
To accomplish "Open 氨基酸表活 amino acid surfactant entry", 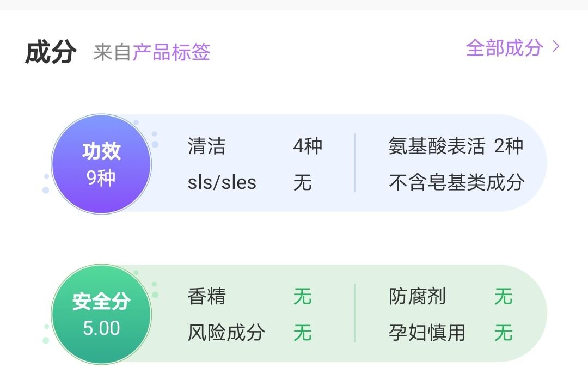I will (x=437, y=146).
